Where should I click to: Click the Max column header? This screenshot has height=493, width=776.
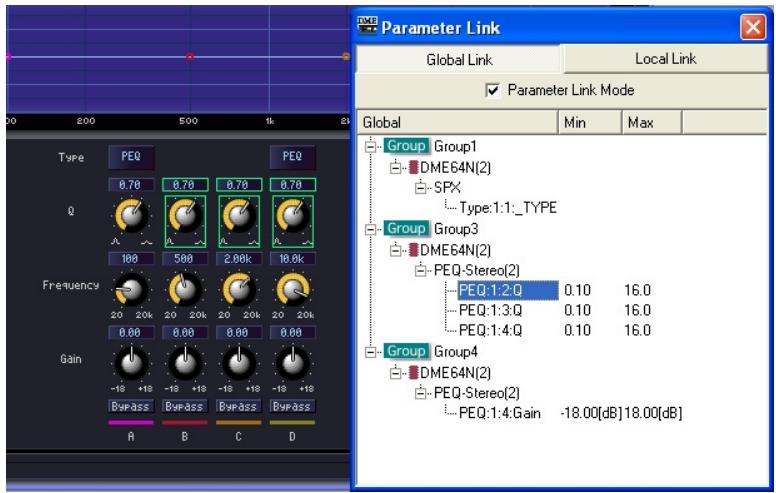click(x=652, y=122)
